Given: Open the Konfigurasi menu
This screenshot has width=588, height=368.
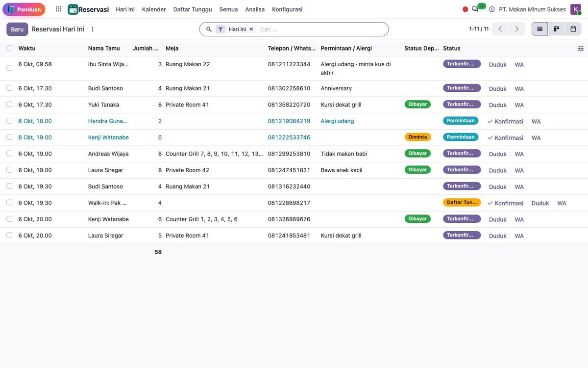Looking at the screenshot, I should coord(287,9).
